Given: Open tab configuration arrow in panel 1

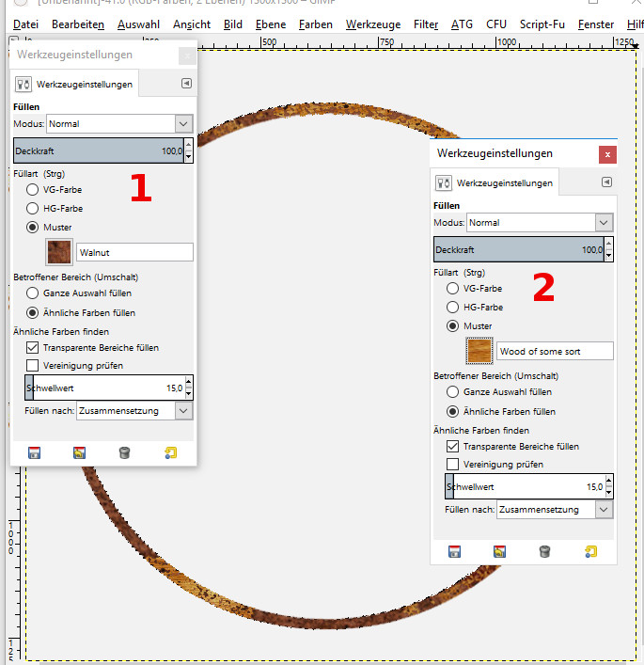Looking at the screenshot, I should pos(186,83).
